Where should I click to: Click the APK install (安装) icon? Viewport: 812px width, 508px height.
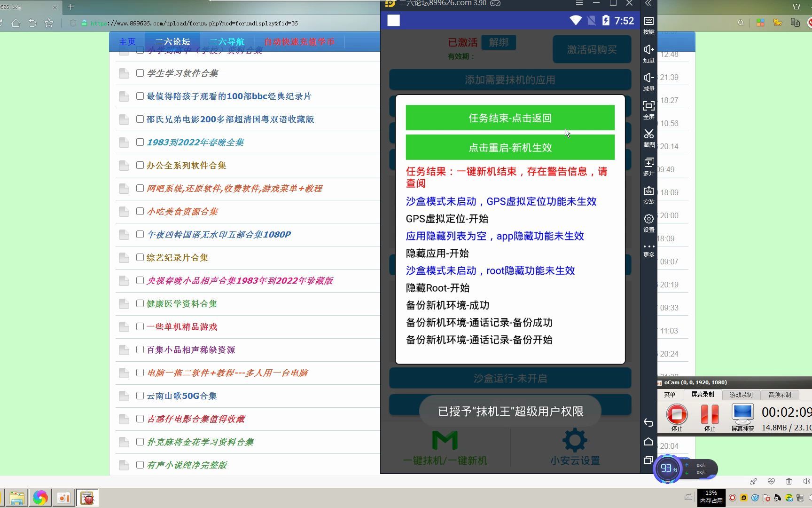tap(648, 194)
